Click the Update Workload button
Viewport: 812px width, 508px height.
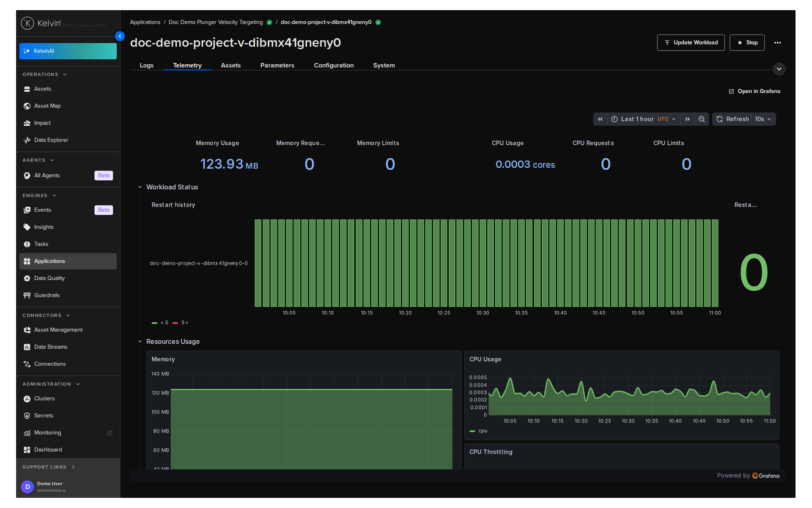[x=691, y=43]
